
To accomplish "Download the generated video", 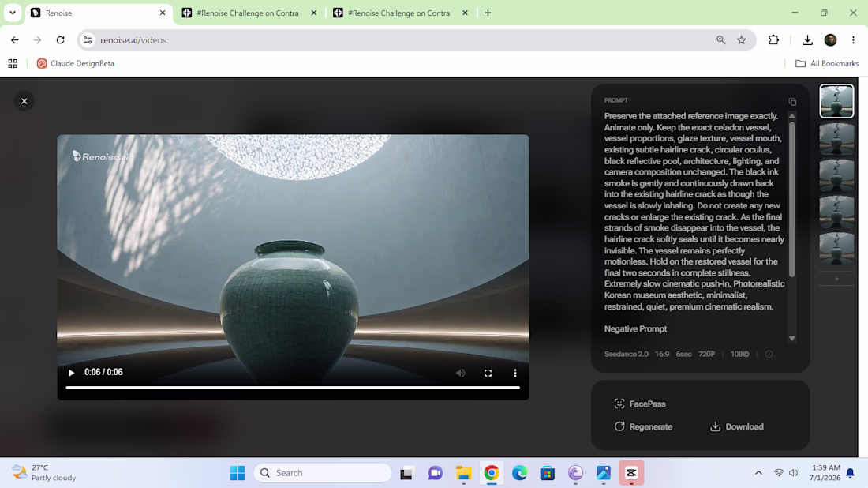I will click(737, 426).
